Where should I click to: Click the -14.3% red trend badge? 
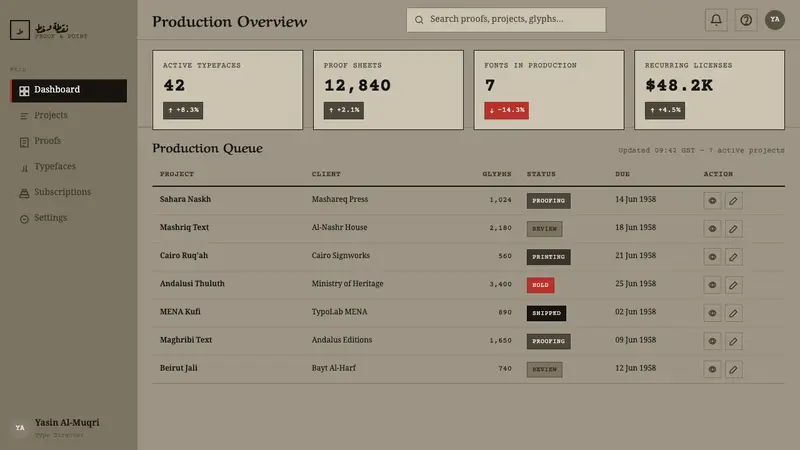point(506,110)
